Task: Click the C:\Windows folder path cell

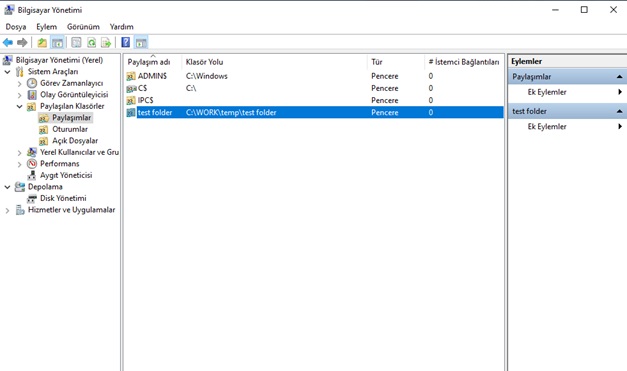Action: pos(207,76)
